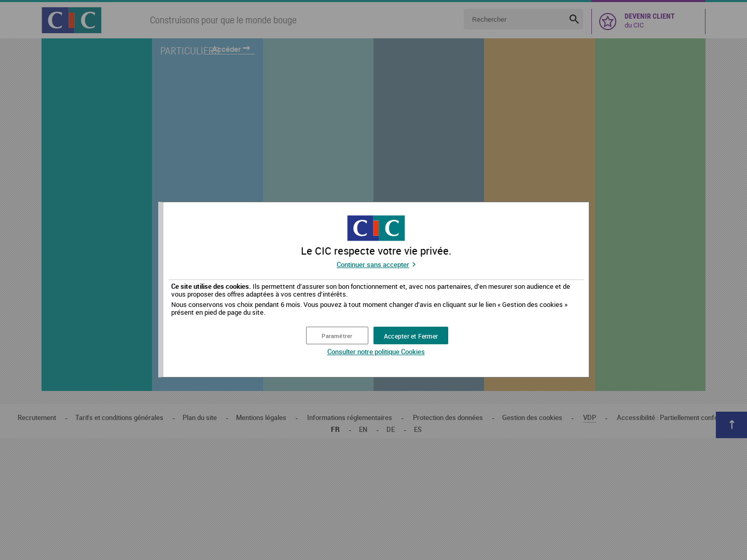
Task: Open Gestion des cookies footer link
Action: (x=532, y=417)
